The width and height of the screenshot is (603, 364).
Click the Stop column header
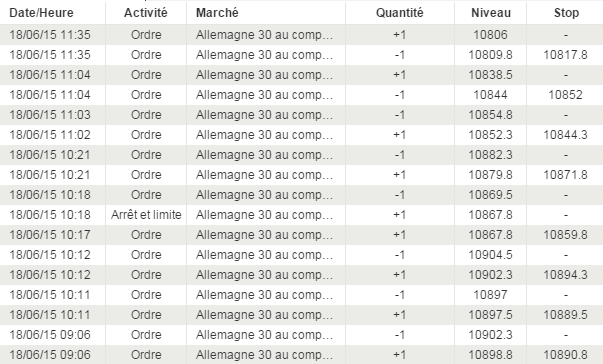[x=566, y=13]
